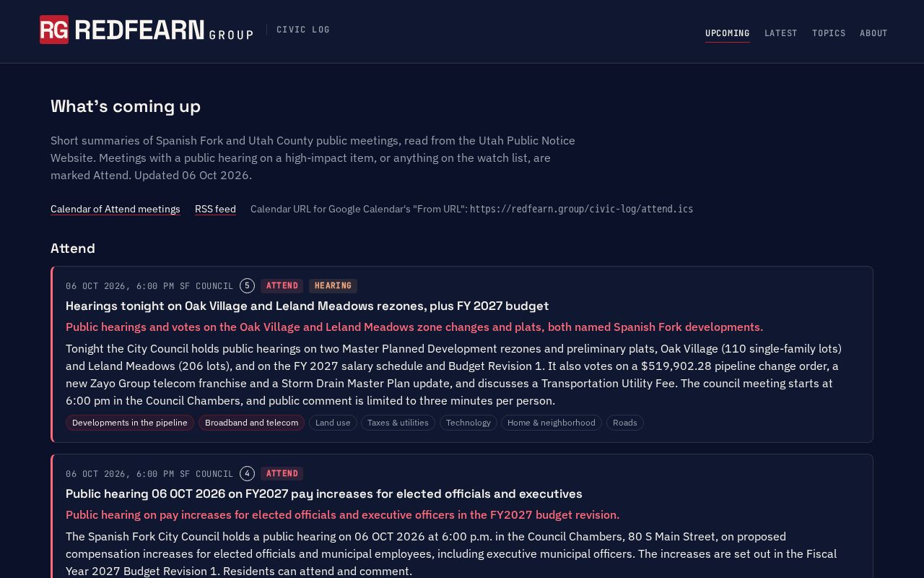Screen dimensions: 924x578
Task: Go to the Latest nav tab
Action: [x=781, y=33]
